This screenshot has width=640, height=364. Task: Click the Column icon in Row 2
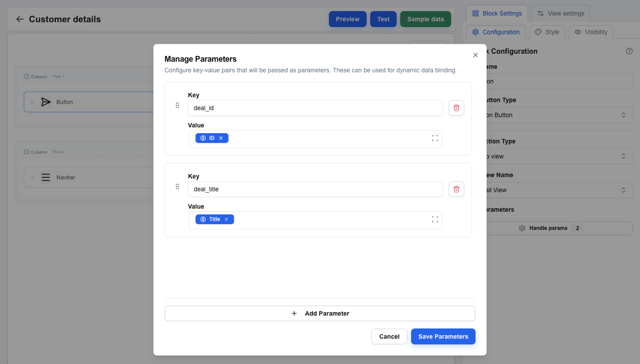tap(27, 152)
